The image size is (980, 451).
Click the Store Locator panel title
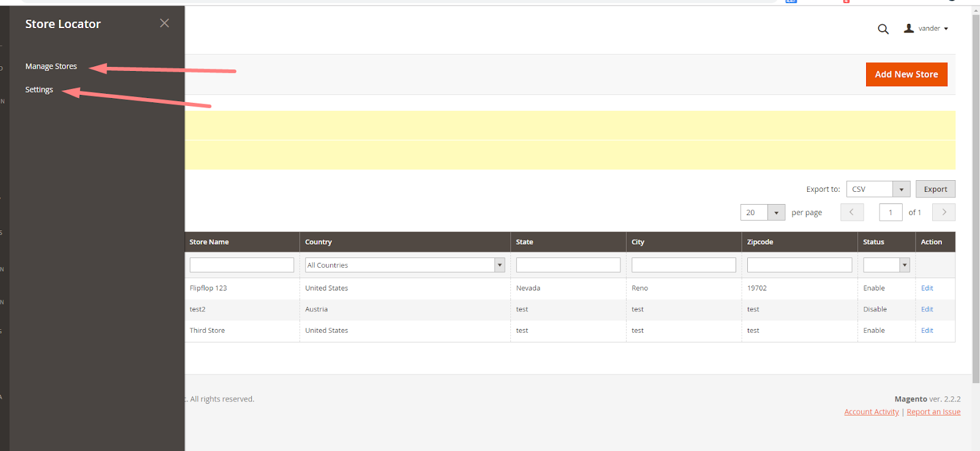coord(63,24)
